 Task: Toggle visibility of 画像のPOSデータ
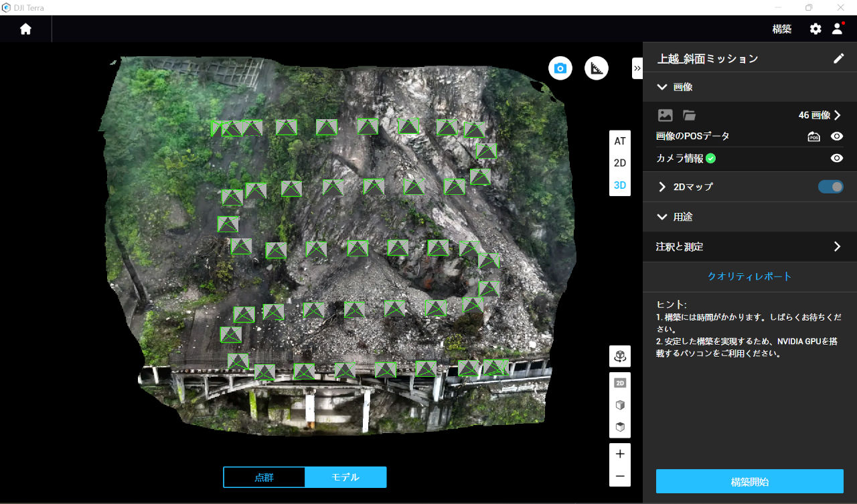point(836,137)
